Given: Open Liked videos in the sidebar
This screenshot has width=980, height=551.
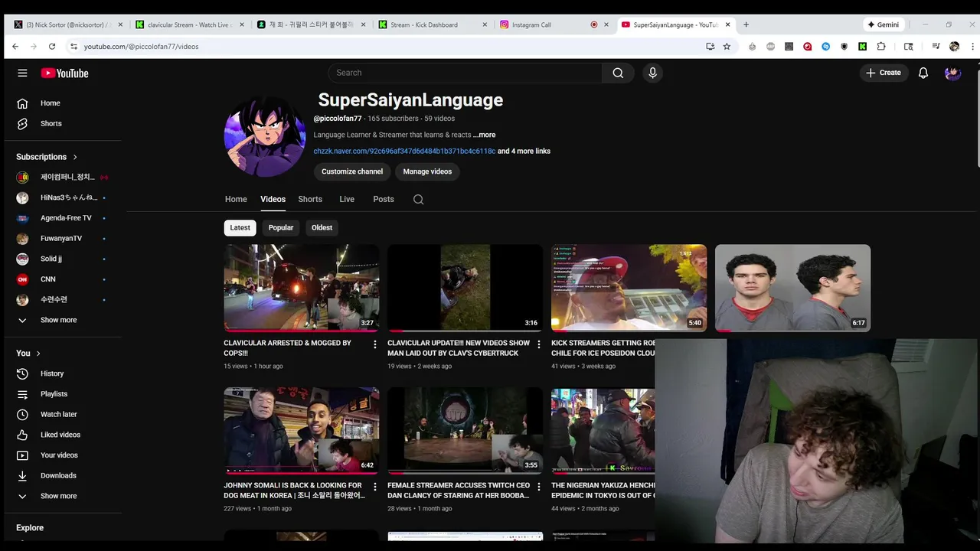Looking at the screenshot, I should pos(61,435).
